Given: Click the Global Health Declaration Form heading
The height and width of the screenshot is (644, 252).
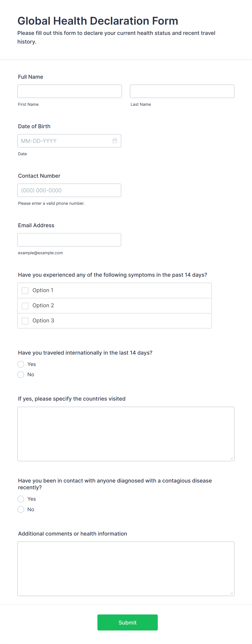Looking at the screenshot, I should (98, 21).
